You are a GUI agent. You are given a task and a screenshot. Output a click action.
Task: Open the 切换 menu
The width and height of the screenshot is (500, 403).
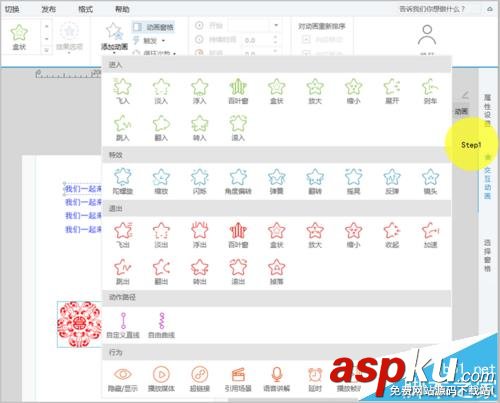click(x=12, y=9)
